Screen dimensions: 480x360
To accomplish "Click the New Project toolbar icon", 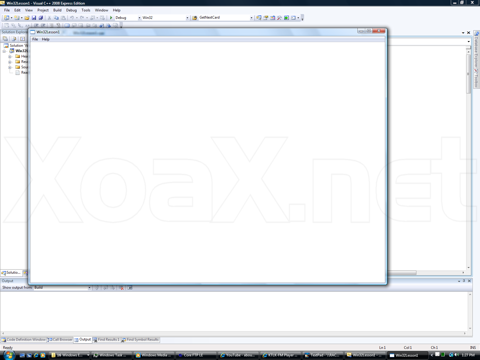I will (x=6, y=18).
